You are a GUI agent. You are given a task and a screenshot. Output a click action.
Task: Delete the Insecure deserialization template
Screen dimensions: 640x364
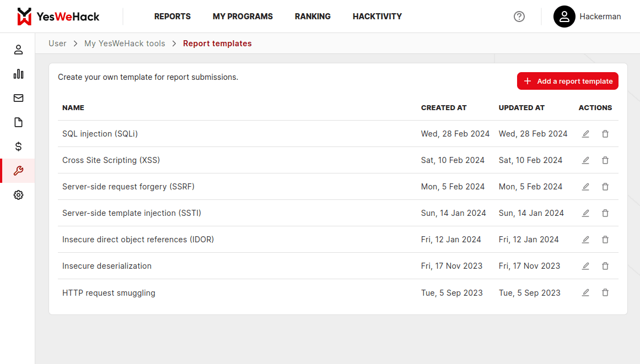point(605,266)
